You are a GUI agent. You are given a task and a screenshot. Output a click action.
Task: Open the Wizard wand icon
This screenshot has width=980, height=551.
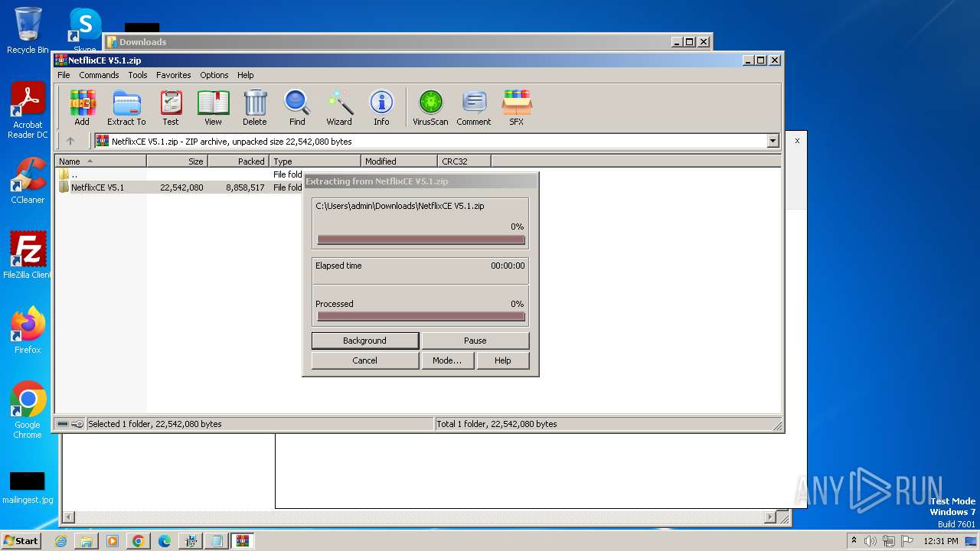pos(339,107)
